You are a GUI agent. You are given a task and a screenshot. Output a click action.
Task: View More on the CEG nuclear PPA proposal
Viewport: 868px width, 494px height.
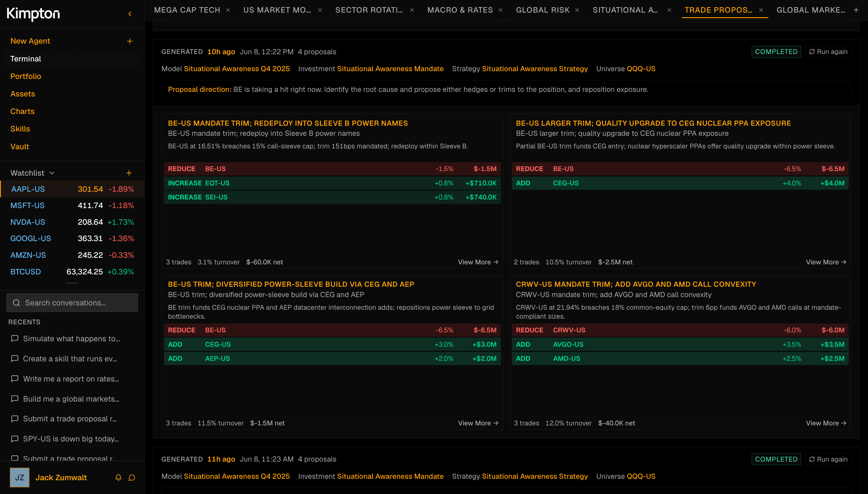[826, 262]
